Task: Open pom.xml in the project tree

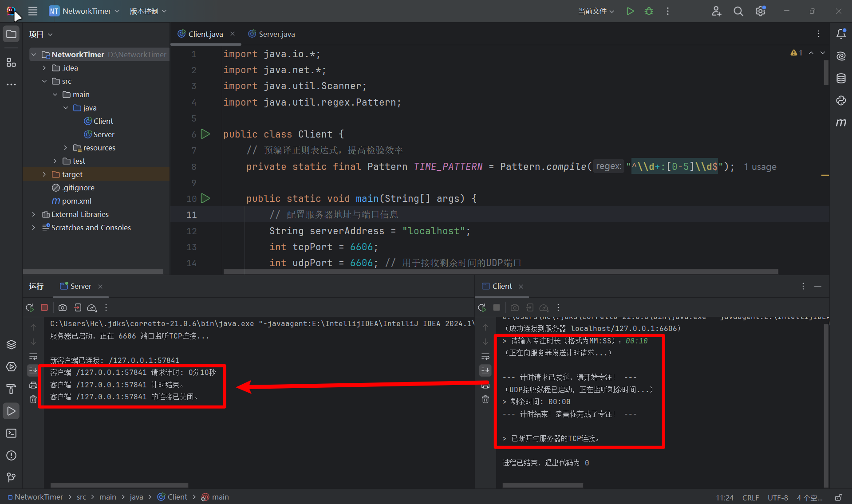Action: tap(76, 201)
